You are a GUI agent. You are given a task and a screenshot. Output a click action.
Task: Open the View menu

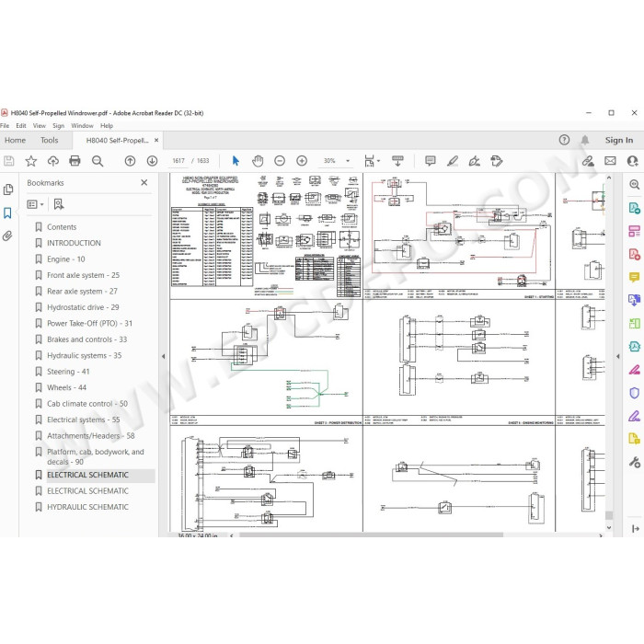tap(40, 126)
